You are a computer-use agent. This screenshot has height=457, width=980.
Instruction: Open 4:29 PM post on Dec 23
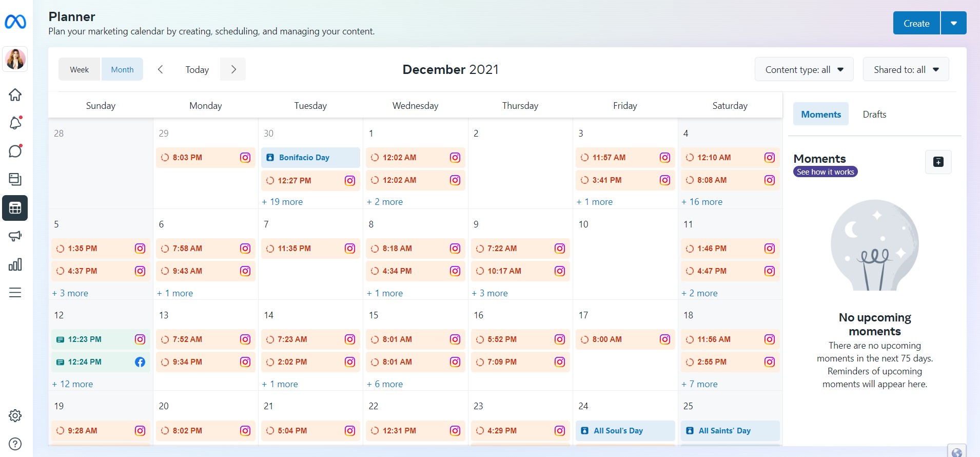click(520, 431)
